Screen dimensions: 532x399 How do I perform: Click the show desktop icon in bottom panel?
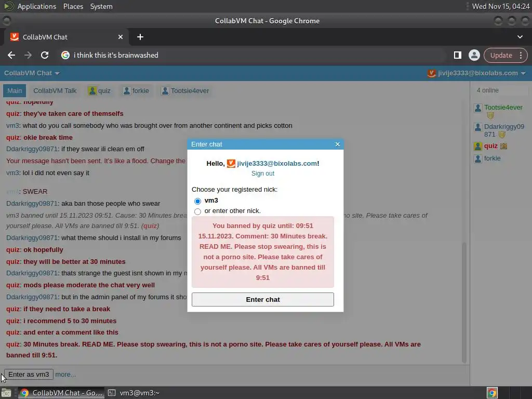(6, 393)
